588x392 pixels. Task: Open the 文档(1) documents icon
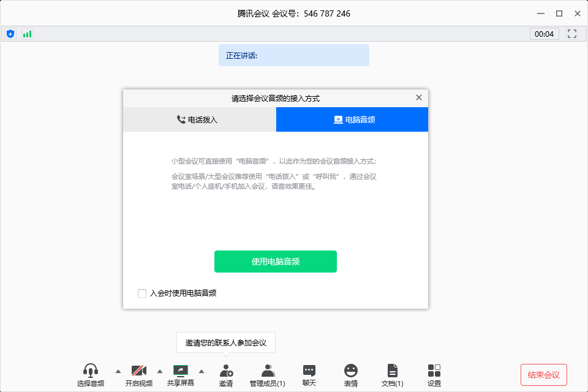[x=392, y=375]
